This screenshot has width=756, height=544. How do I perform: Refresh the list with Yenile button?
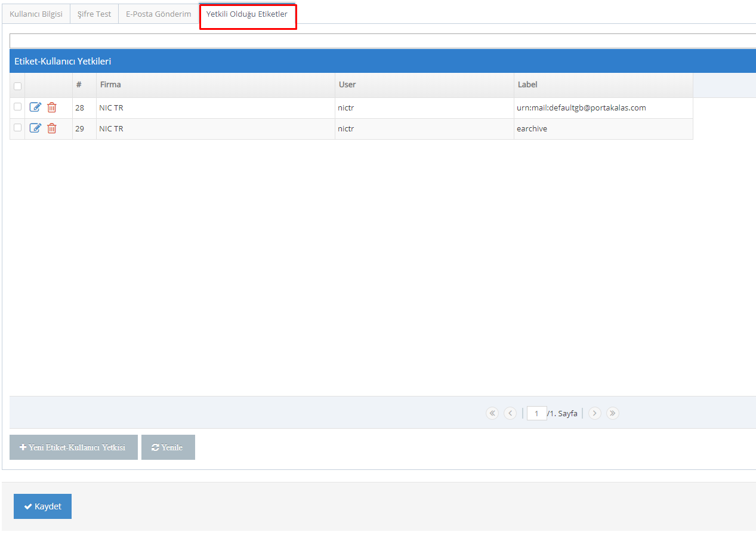[x=168, y=447]
